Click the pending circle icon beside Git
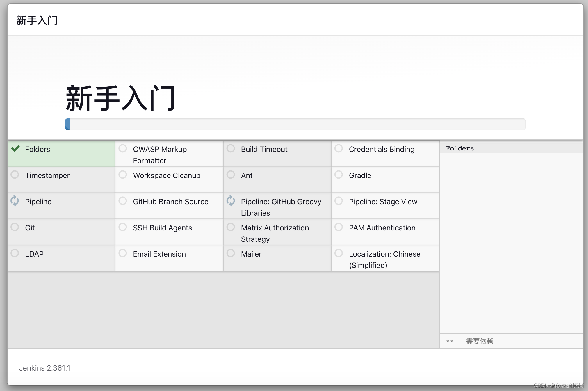 15,227
